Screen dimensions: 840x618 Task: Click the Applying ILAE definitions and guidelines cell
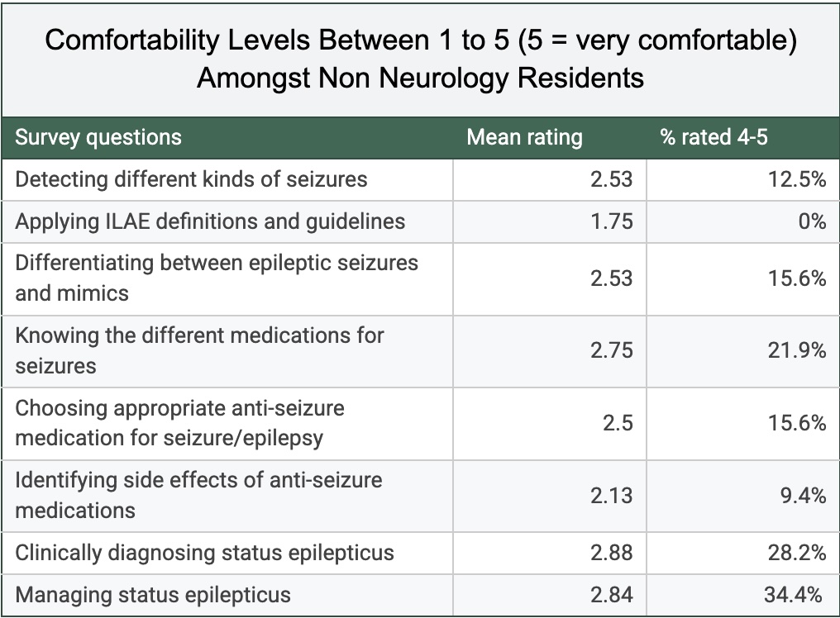(210, 221)
